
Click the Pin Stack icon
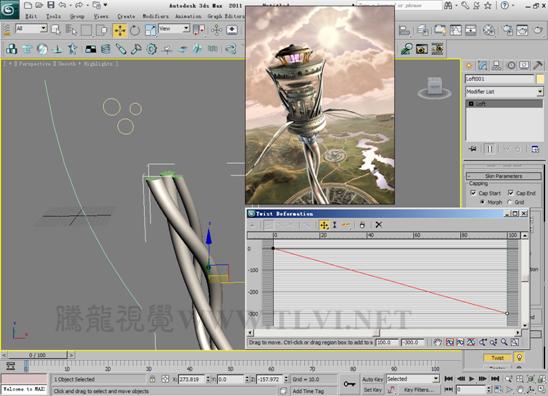(x=473, y=149)
